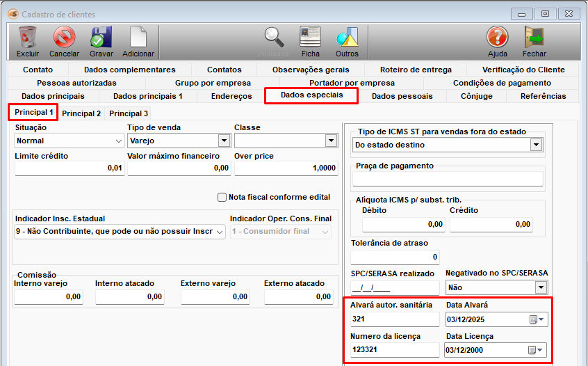This screenshot has height=366, width=588.
Task: Open help with the Ajuda icon
Action: [x=497, y=37]
